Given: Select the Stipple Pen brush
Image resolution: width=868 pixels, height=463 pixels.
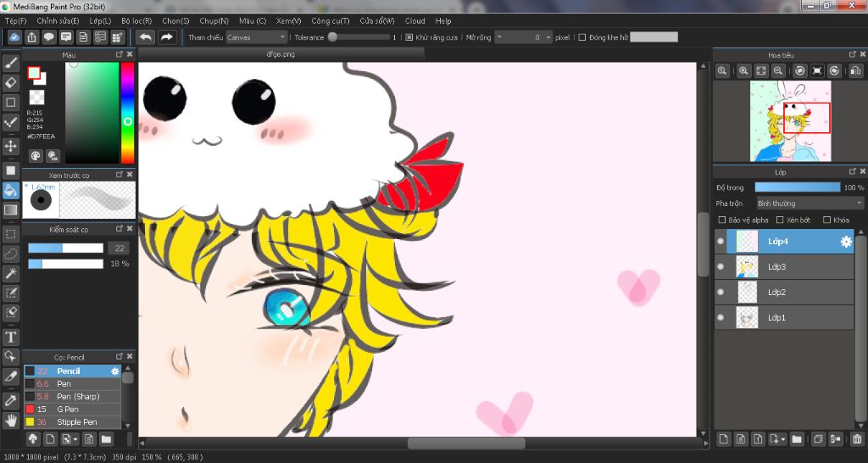Looking at the screenshot, I should (73, 422).
